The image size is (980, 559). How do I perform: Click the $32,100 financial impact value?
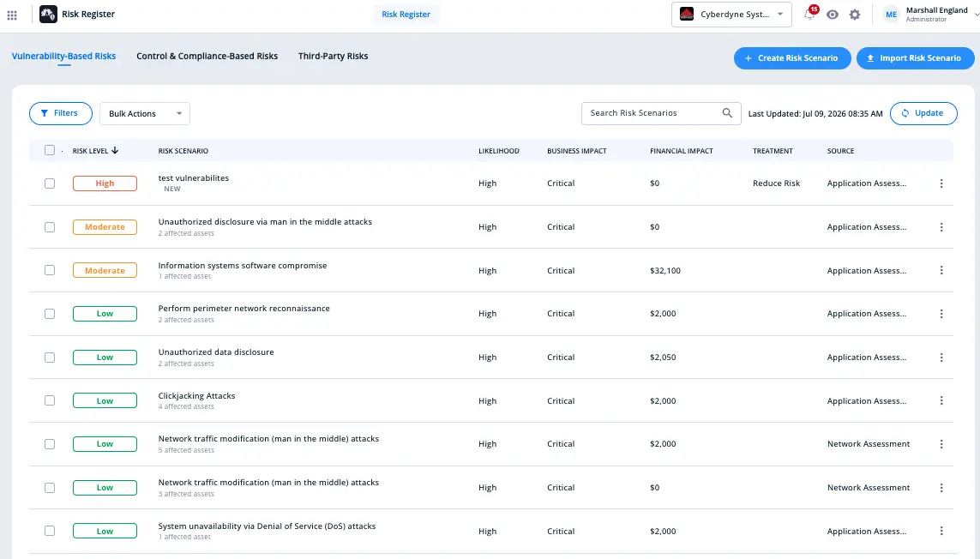[665, 271]
